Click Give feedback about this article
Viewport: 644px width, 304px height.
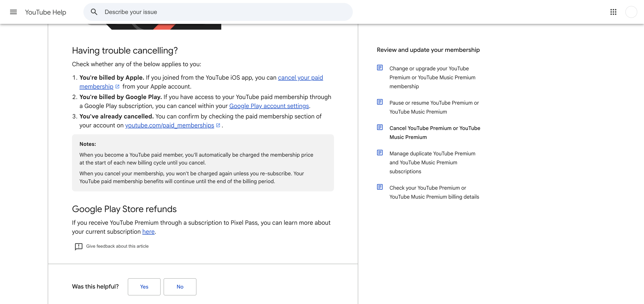click(117, 246)
